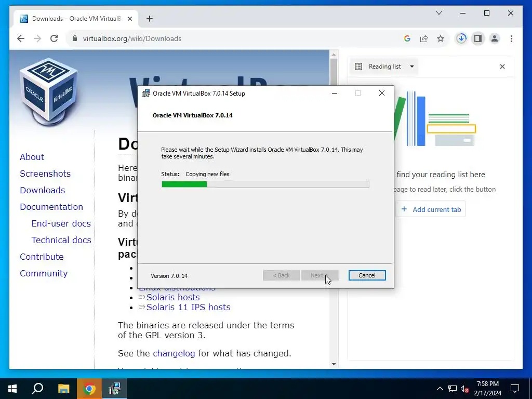Open the Screenshots sidebar link

pyautogui.click(x=45, y=174)
